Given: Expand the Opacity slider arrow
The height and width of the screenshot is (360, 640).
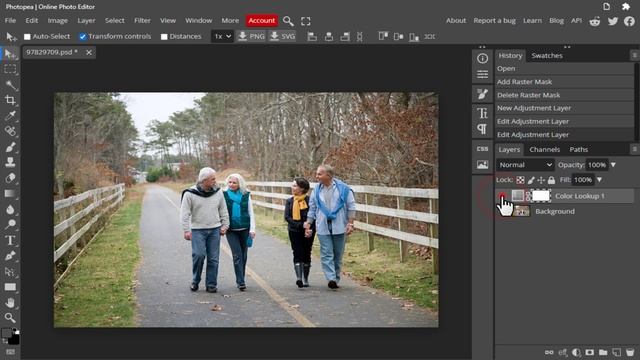Looking at the screenshot, I should click(613, 165).
